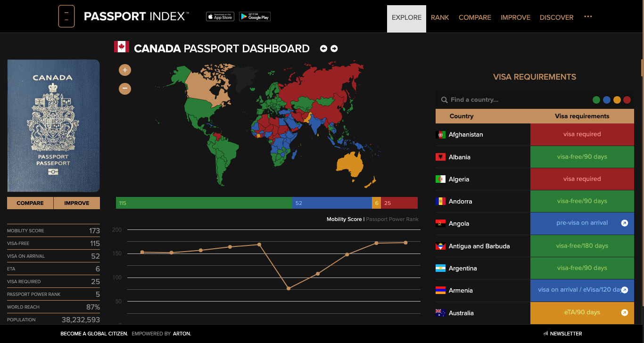Switch chart to Mobility Score
This screenshot has height=343, width=644.
pyautogui.click(x=344, y=219)
